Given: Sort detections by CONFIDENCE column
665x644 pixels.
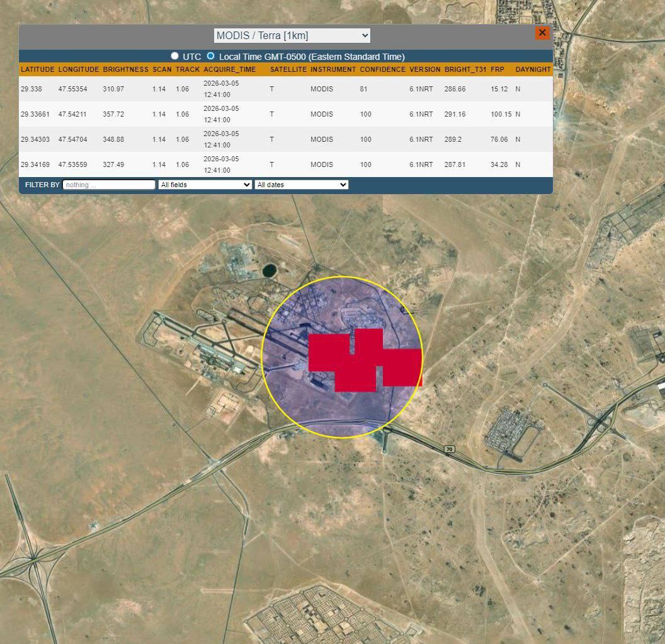Looking at the screenshot, I should coord(382,69).
